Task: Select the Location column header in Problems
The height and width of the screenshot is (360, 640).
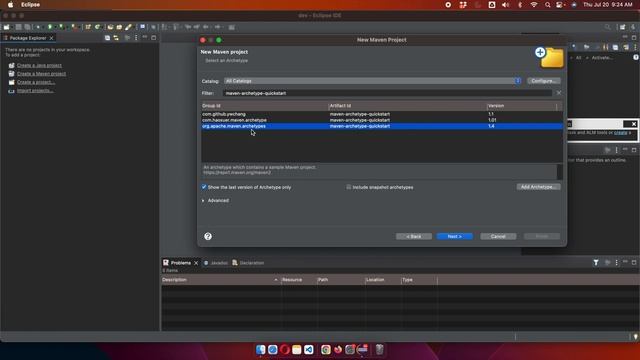Action: [383, 280]
